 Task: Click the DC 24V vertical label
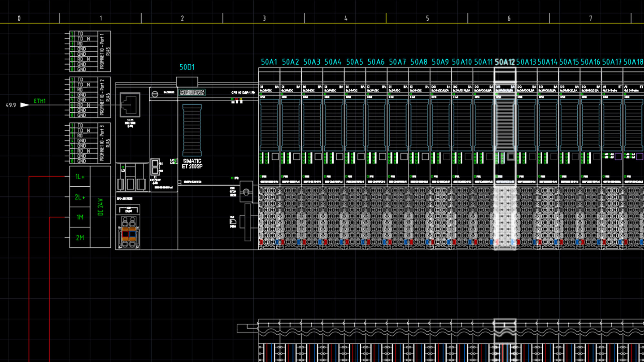100,207
